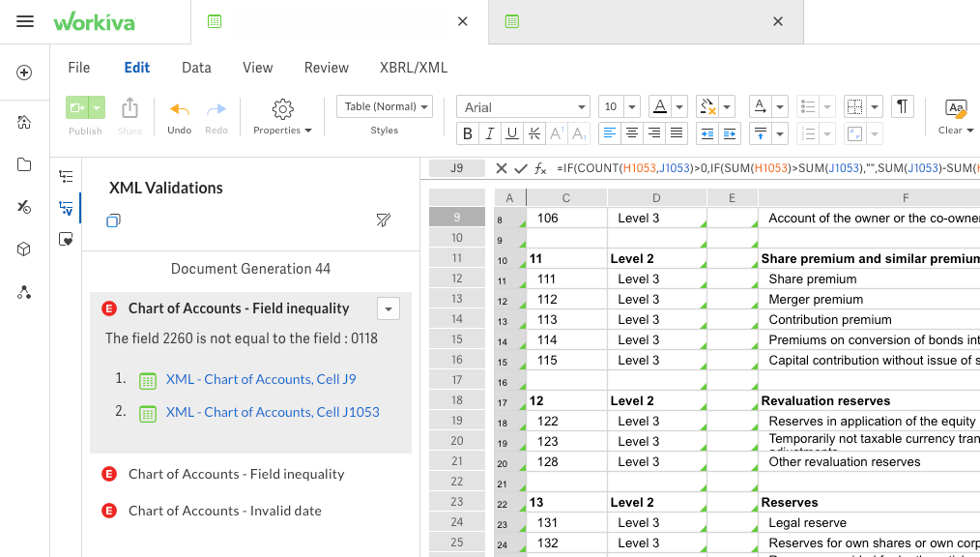Open the File menu
This screenshot has height=557, width=980.
[x=78, y=68]
